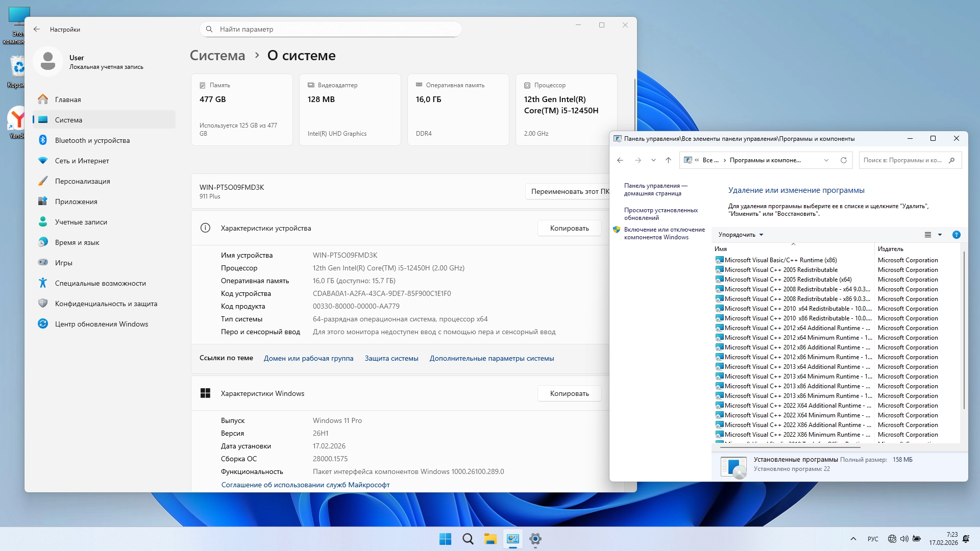
Task: Click the Bluetooth и устройства sidebar item
Action: (92, 140)
